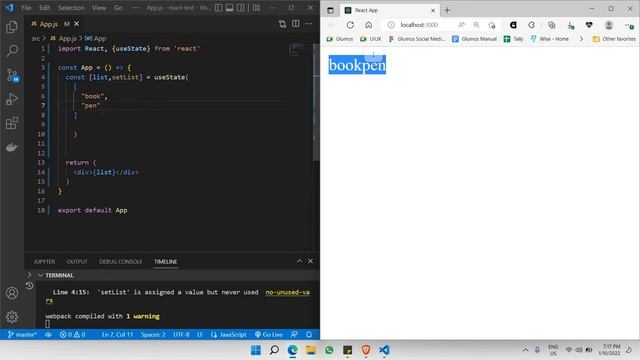Click the vertical editor scrollbar
Screen dimensions: 640x360
pyautogui.click(x=316, y=102)
